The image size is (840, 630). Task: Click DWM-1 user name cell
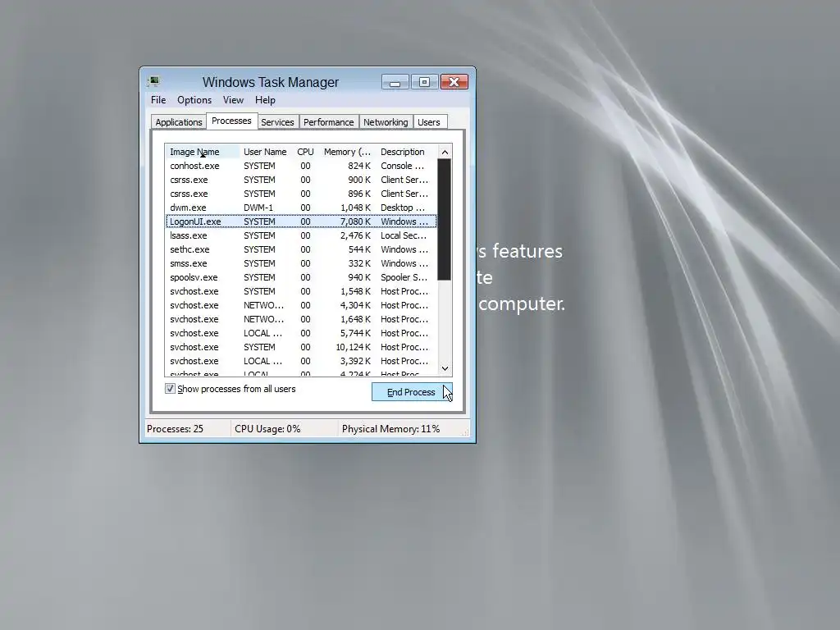click(258, 208)
